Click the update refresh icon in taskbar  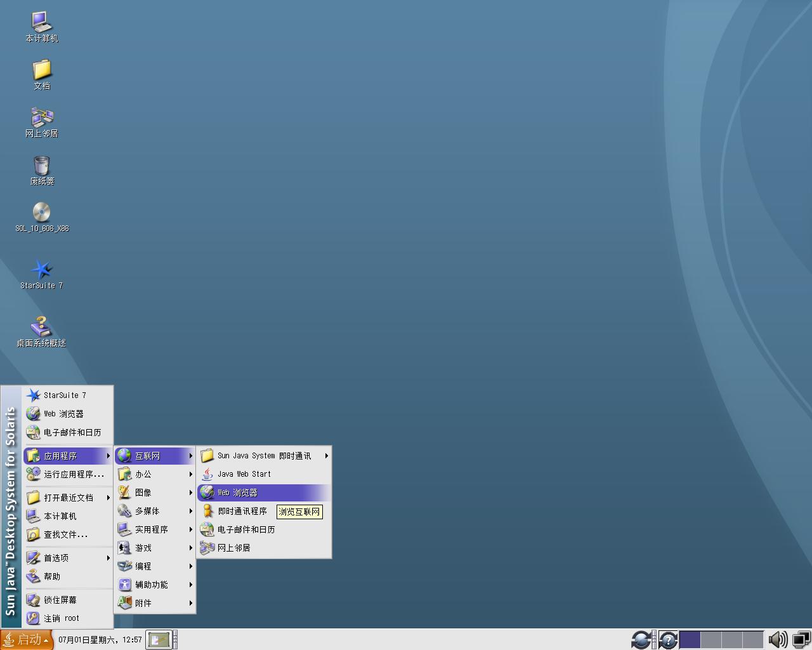(641, 640)
